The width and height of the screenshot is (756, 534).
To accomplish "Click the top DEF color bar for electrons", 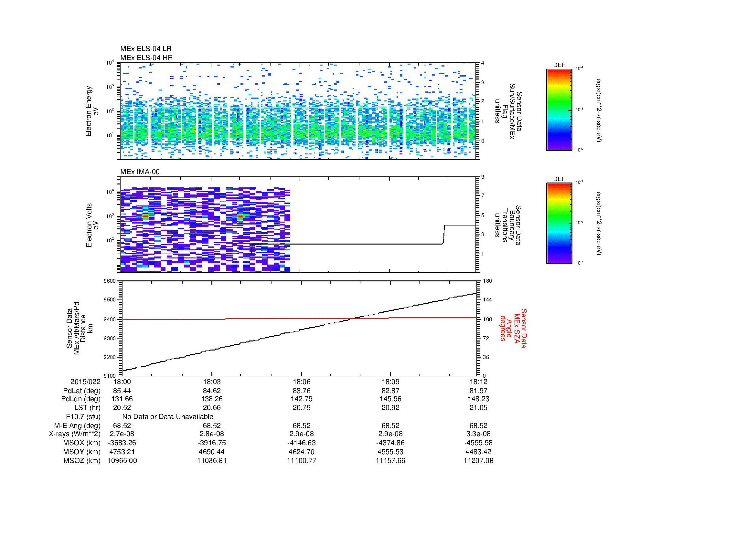I will 559,110.
